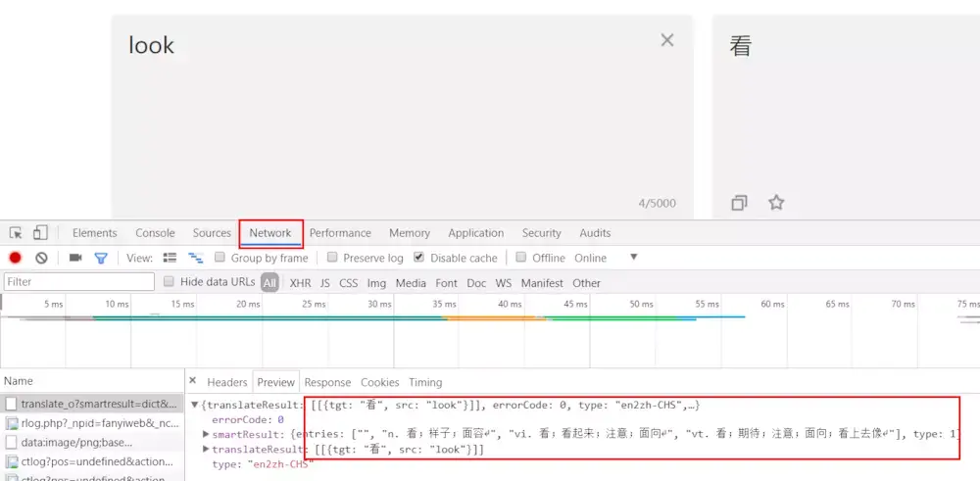Filter requests by JS
This screenshot has width=980, height=481.
pos(325,283)
